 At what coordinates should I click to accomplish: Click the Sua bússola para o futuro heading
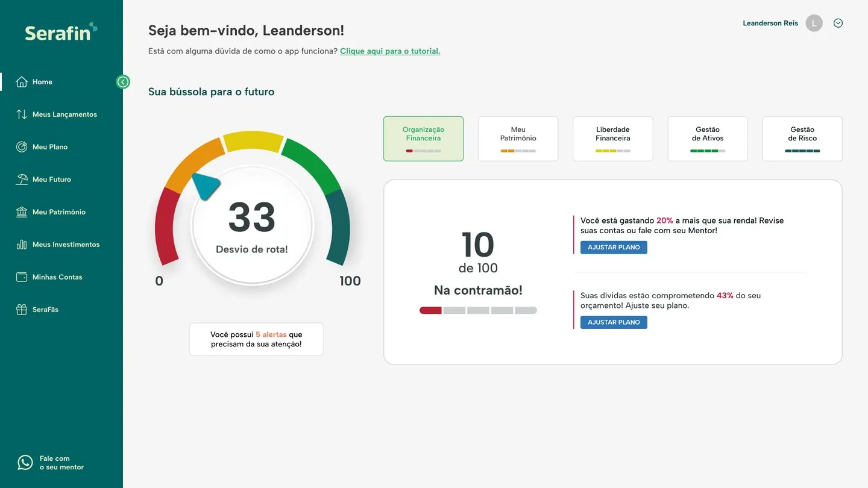[x=211, y=92]
